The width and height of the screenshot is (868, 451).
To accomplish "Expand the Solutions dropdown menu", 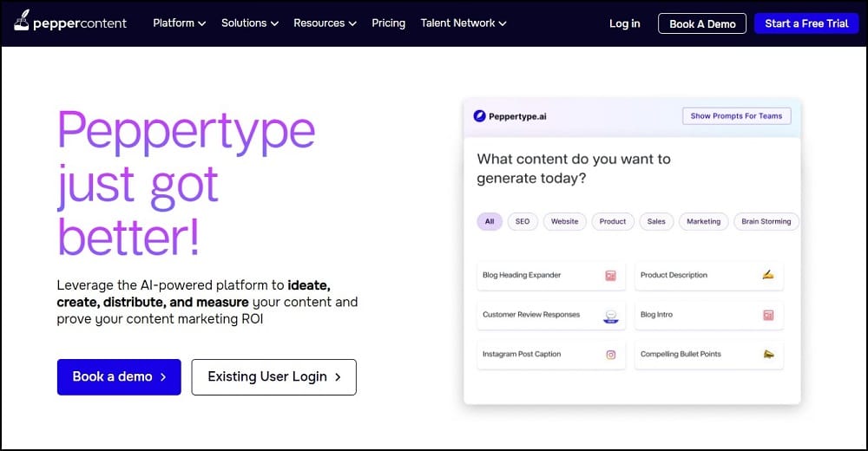I will coord(250,23).
